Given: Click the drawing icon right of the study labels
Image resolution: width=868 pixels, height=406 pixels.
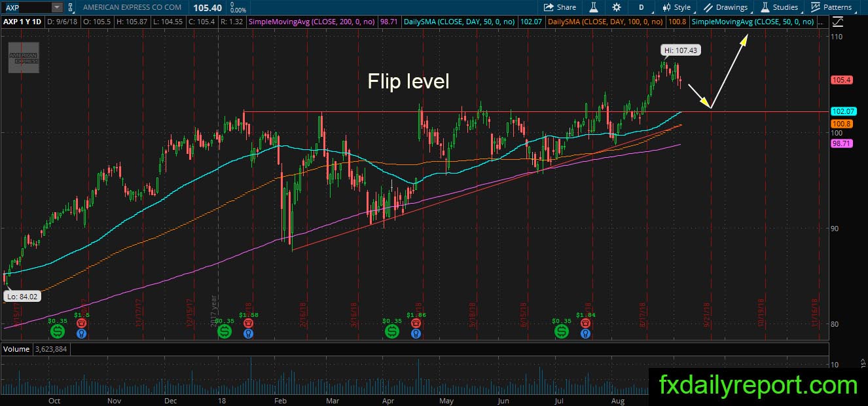Looking at the screenshot, I should coord(837,22).
